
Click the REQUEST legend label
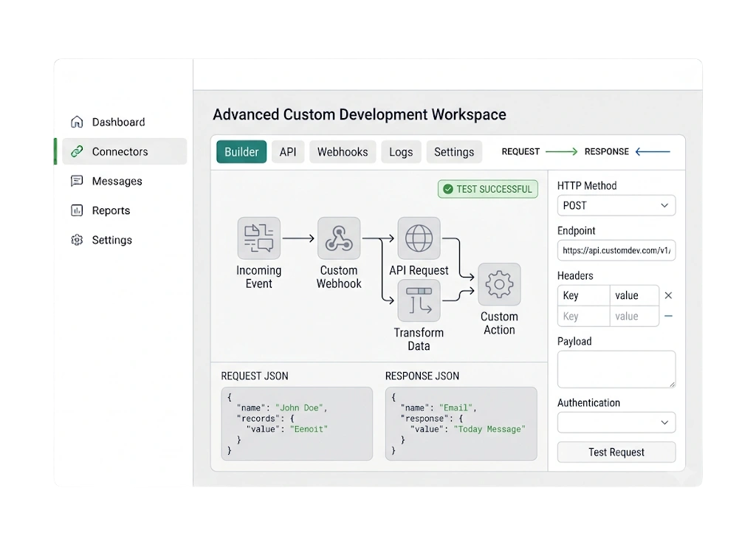click(520, 151)
